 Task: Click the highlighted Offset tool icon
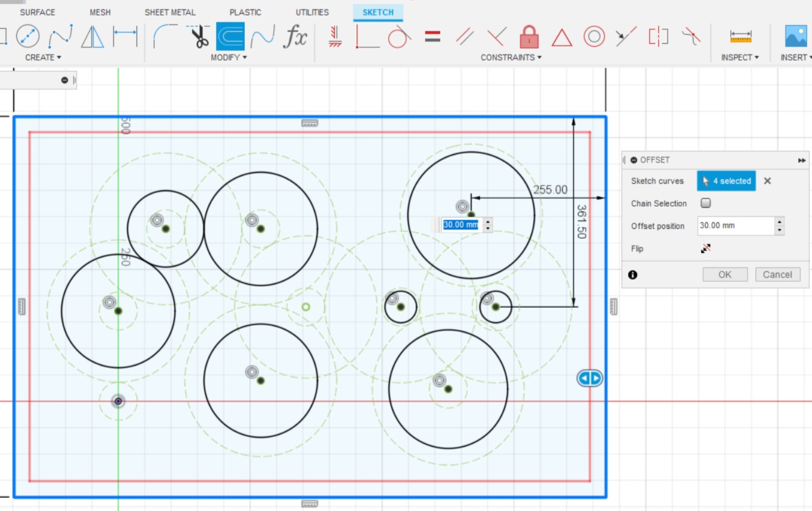coord(230,37)
